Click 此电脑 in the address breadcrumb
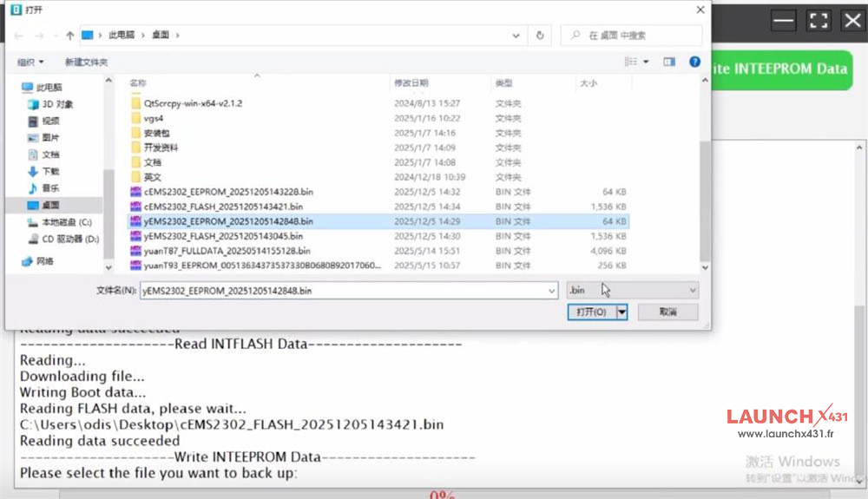868x499 pixels. coord(122,35)
